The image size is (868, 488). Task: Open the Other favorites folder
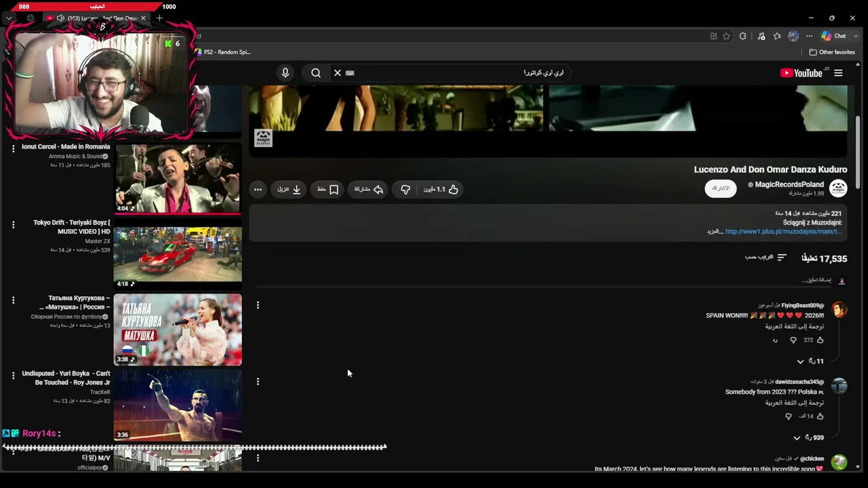(831, 52)
